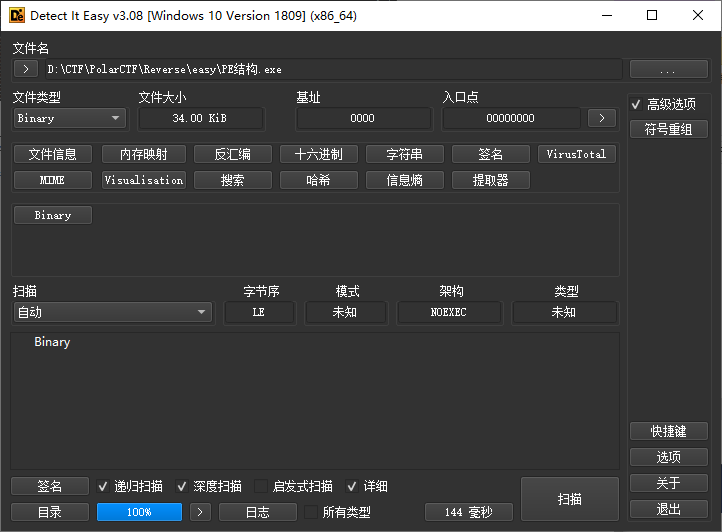
Task: Open the 提取器 extractor
Action: [x=491, y=180]
